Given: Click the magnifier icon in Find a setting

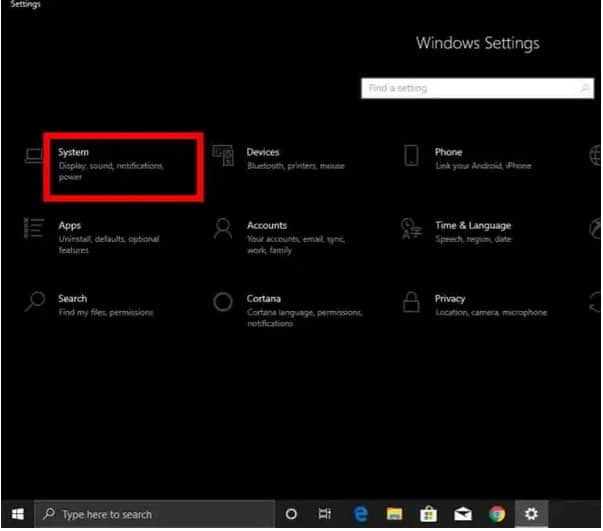Looking at the screenshot, I should [x=584, y=88].
